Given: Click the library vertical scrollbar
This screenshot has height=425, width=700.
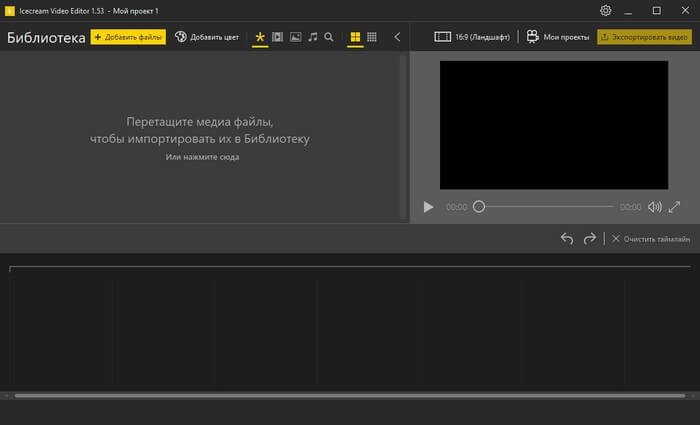Looking at the screenshot, I should [403, 136].
